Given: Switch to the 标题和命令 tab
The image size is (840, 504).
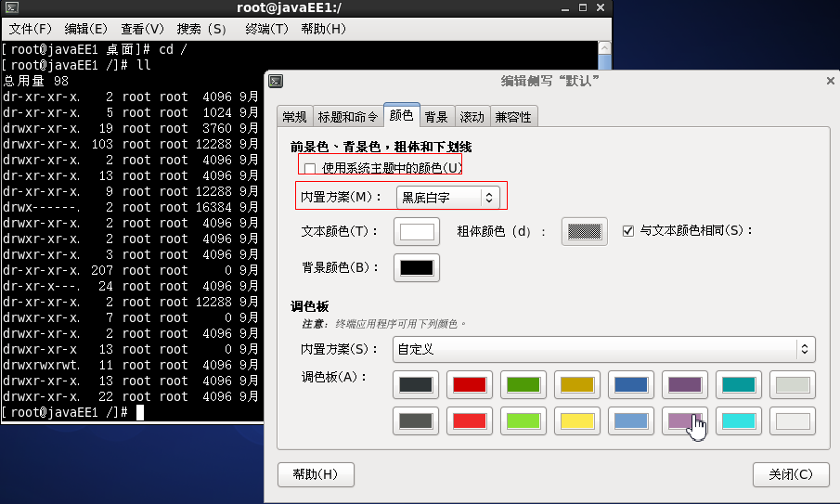Looking at the screenshot, I should [348, 117].
